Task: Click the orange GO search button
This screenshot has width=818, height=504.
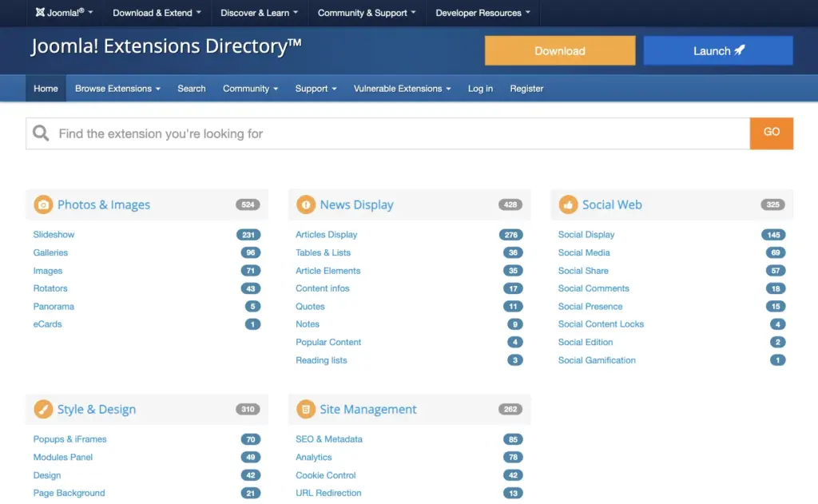Action: [x=771, y=133]
